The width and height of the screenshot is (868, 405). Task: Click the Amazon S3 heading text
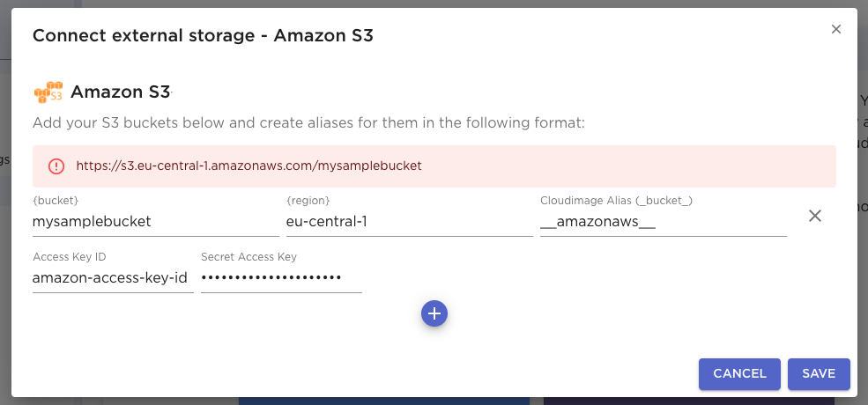pyautogui.click(x=120, y=92)
